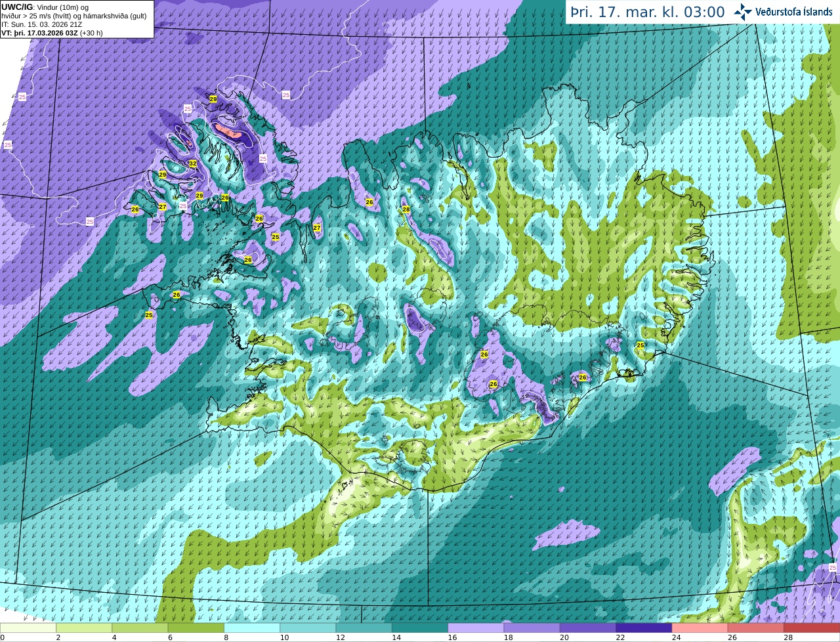Click the legend tick label '0'
Viewport: 840px width, 642px height.
[3, 637]
